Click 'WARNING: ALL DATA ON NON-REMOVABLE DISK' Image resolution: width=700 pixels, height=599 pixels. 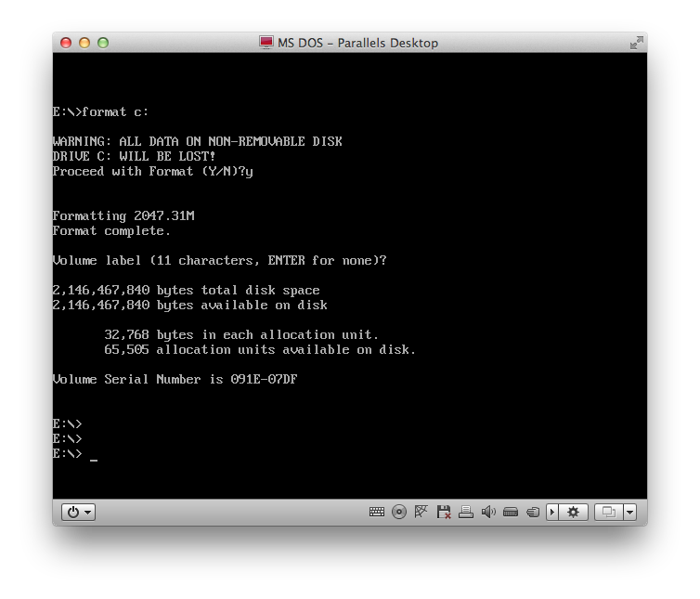point(198,141)
